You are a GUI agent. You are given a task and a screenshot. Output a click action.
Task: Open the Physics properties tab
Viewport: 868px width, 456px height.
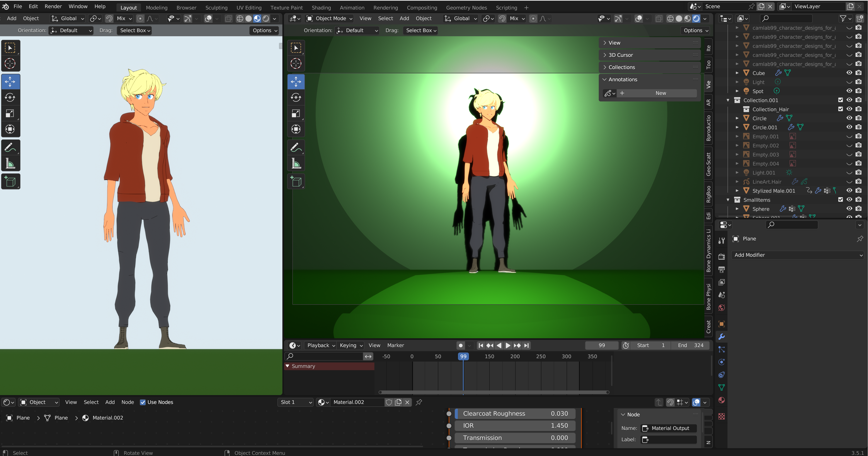[x=721, y=362]
